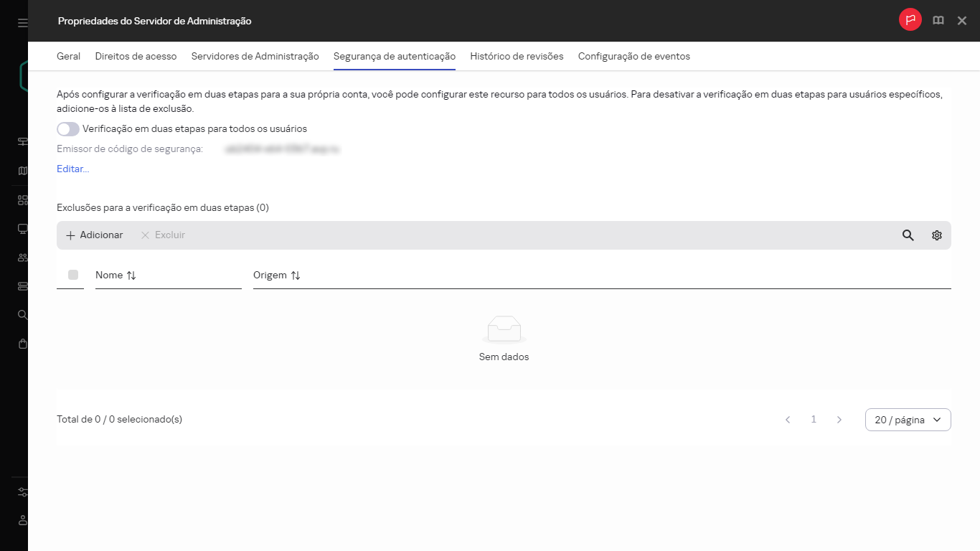Click the red flag notification icon
980x551 pixels.
point(910,20)
